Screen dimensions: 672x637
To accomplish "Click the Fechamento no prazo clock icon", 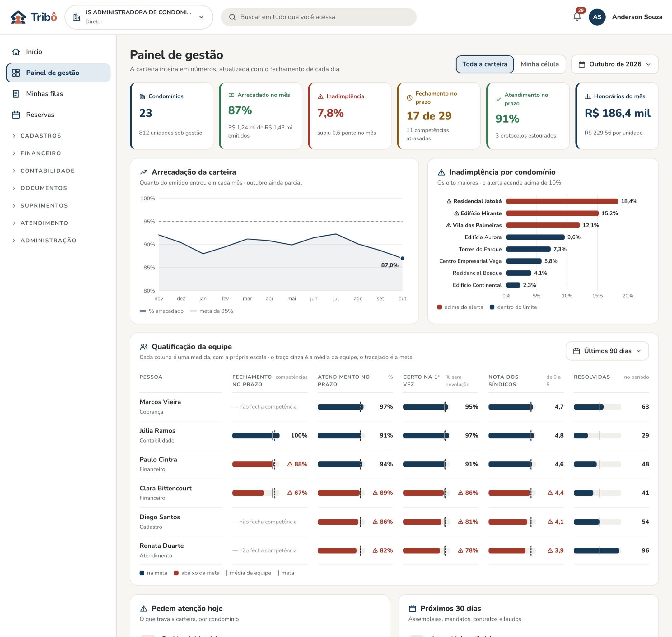I will 410,98.
